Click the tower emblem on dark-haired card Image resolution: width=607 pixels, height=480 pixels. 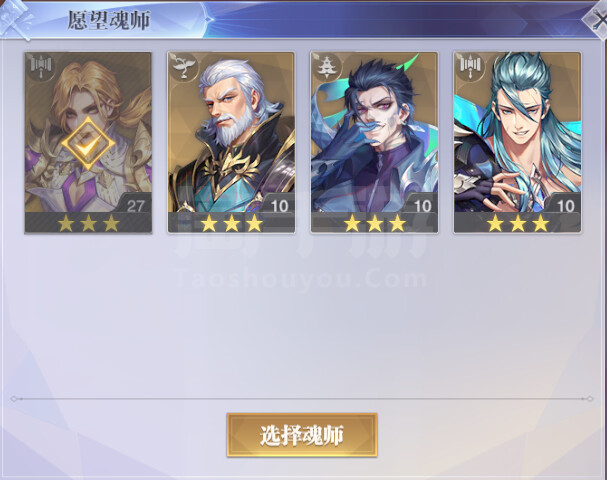[326, 66]
